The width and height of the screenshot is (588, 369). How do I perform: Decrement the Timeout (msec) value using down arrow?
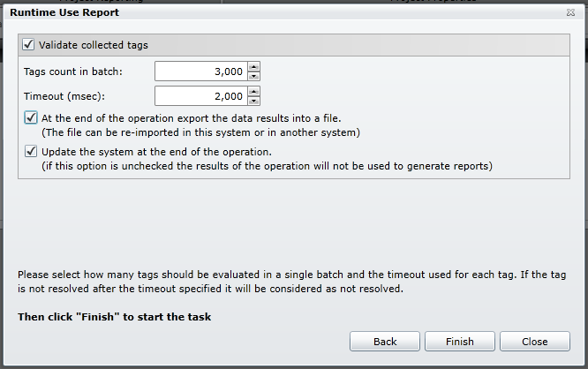(x=253, y=101)
